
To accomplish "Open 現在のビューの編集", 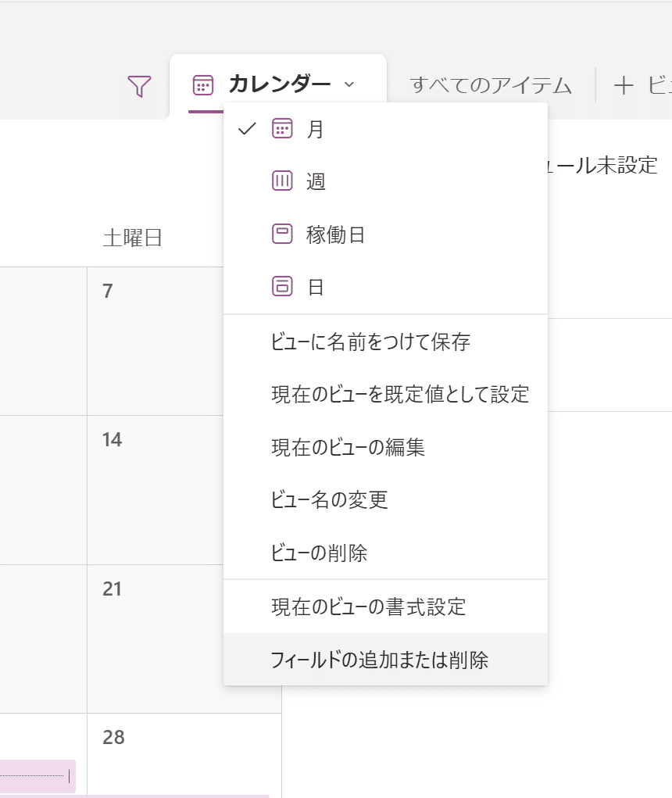I will 385,447.
